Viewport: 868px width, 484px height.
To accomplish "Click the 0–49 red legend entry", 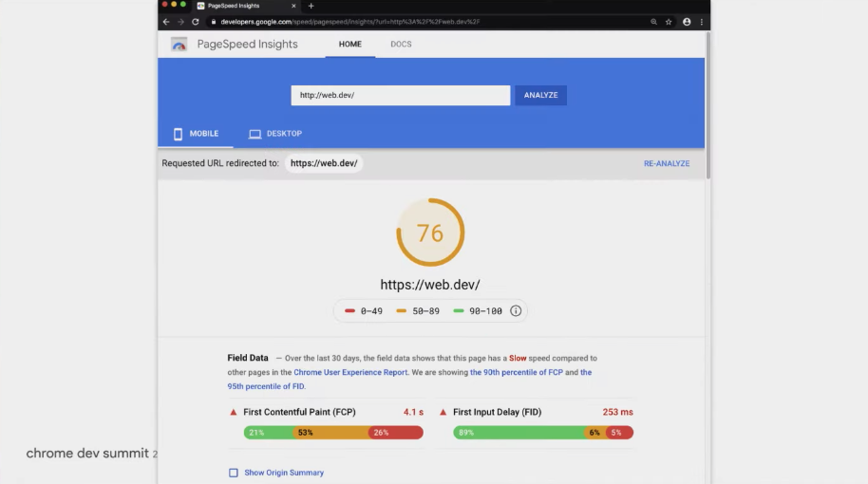I will [364, 311].
